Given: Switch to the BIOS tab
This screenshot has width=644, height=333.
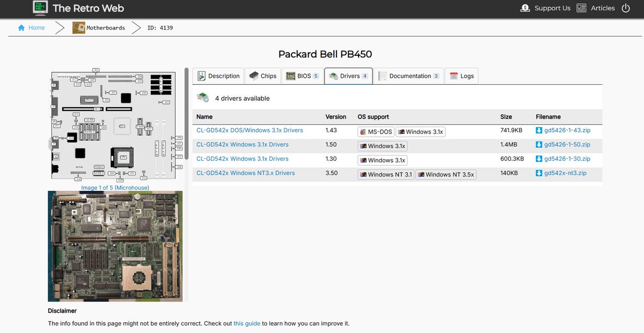Looking at the screenshot, I should click(302, 76).
